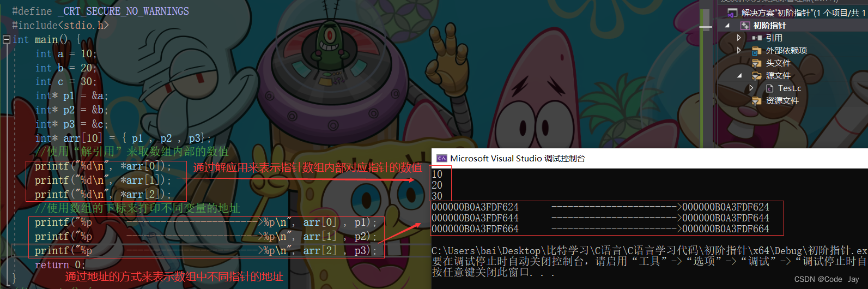Collapse the 初阶指针 project node

coord(727,26)
